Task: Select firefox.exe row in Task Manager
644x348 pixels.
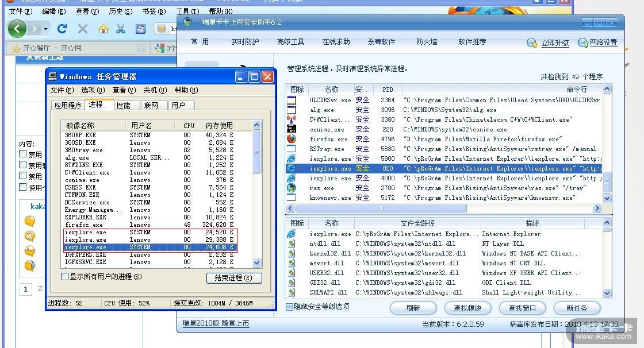Action: point(150,225)
